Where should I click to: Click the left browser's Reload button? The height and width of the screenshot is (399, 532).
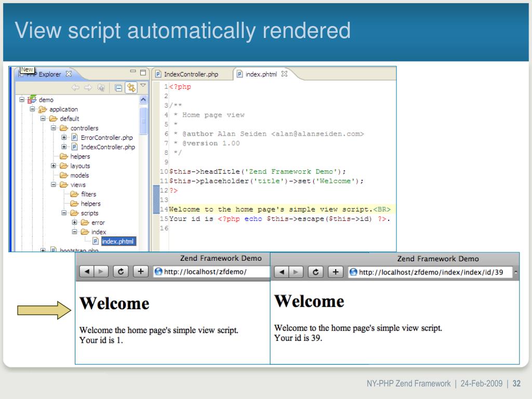pyautogui.click(x=121, y=271)
